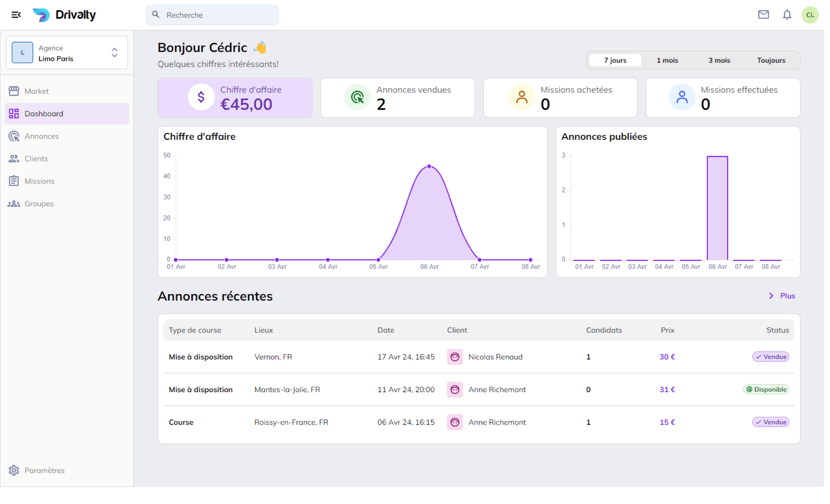Click the Clients people icon

point(14,158)
